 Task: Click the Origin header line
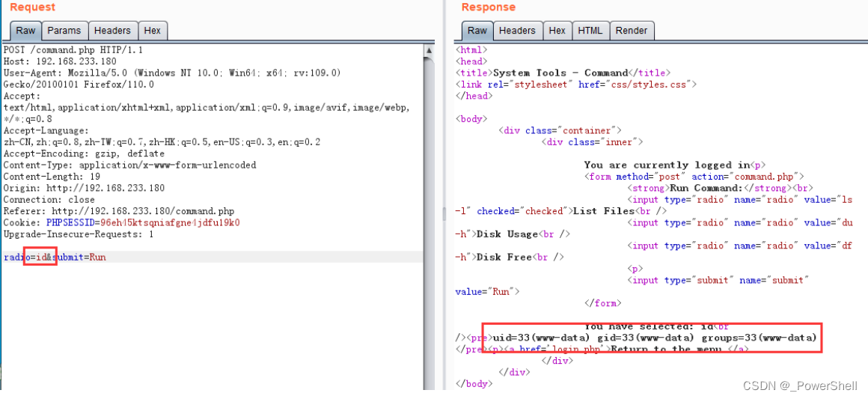click(x=84, y=188)
